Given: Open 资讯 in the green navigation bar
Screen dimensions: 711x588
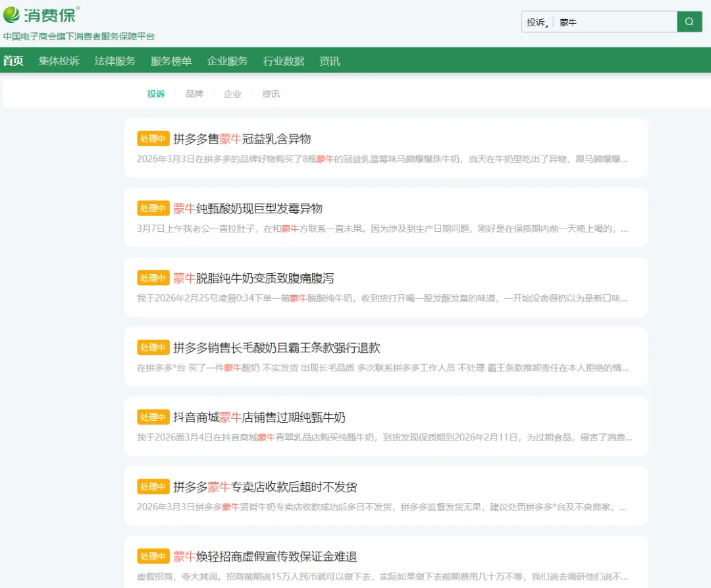Looking at the screenshot, I should (329, 61).
